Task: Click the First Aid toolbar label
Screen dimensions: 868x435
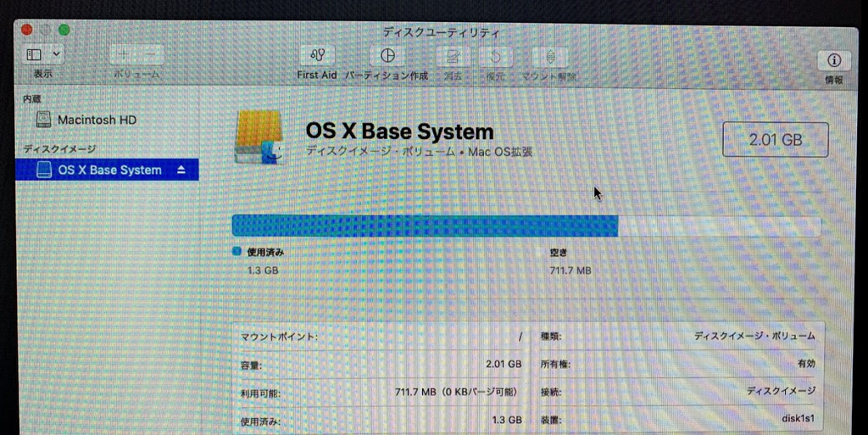Action: (317, 75)
